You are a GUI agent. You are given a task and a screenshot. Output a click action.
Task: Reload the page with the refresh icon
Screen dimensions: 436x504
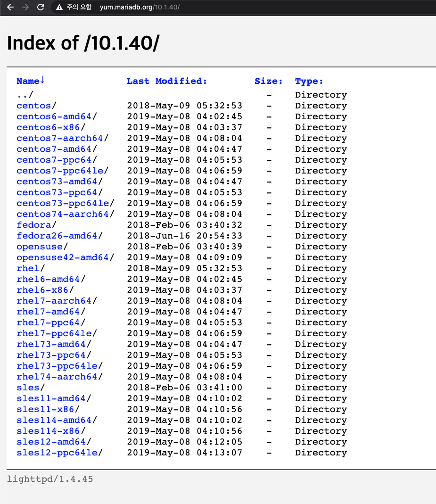[41, 7]
